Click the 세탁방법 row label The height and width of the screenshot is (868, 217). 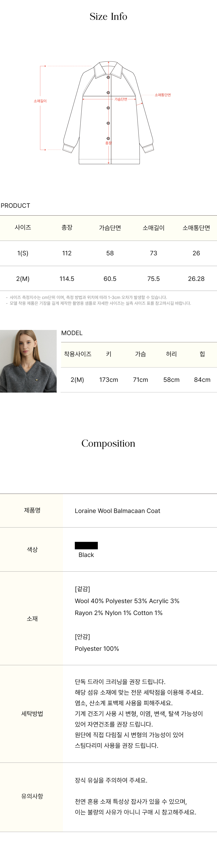32,714
